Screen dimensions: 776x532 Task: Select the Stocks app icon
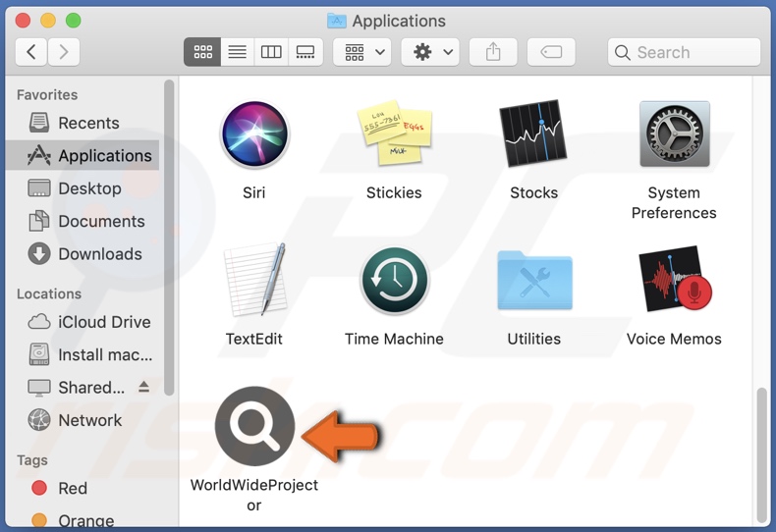click(x=533, y=133)
